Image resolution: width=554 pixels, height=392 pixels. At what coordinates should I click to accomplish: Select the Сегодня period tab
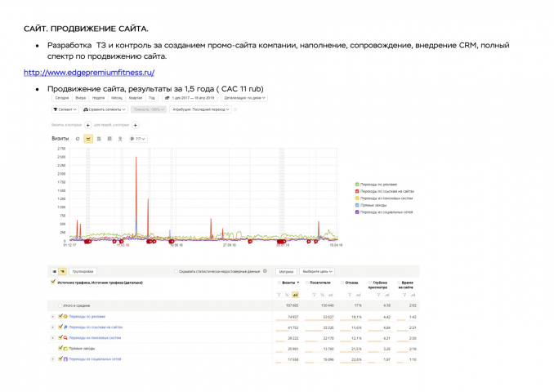pyautogui.click(x=62, y=98)
